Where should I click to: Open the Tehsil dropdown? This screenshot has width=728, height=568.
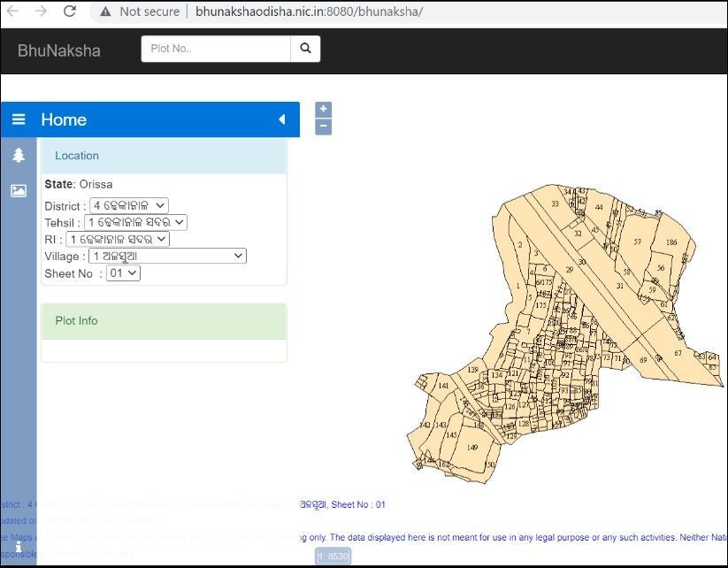pos(137,222)
